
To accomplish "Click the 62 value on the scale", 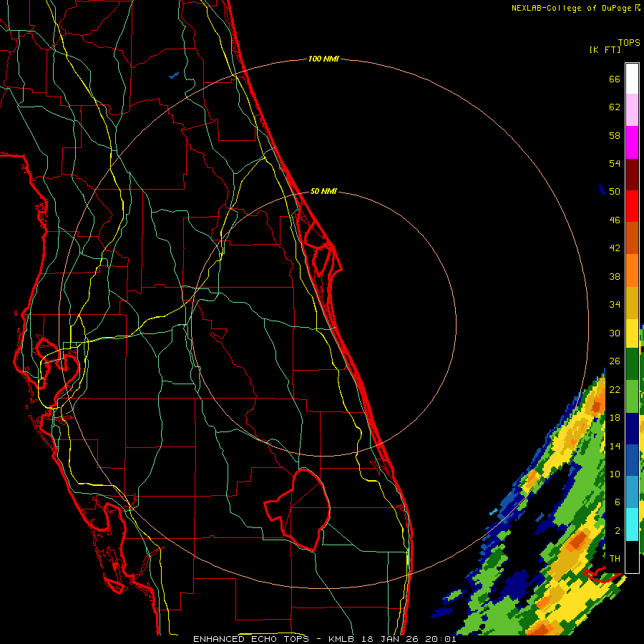I will pyautogui.click(x=615, y=107).
